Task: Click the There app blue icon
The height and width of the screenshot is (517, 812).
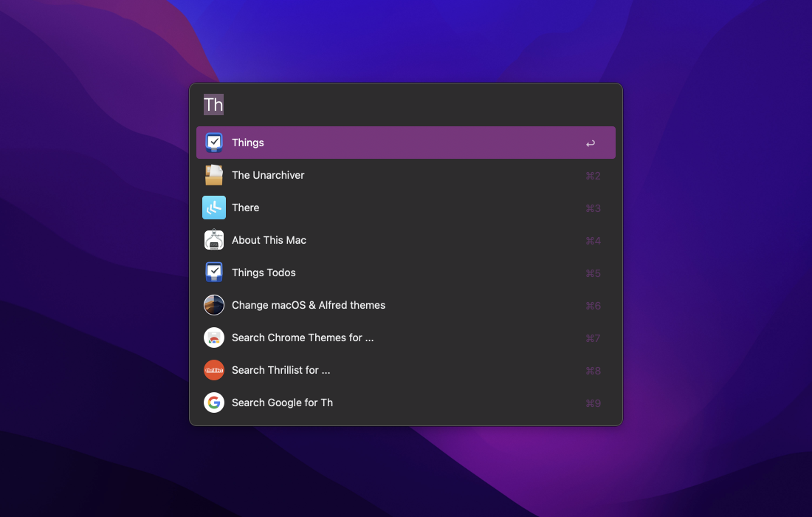Action: (x=214, y=208)
